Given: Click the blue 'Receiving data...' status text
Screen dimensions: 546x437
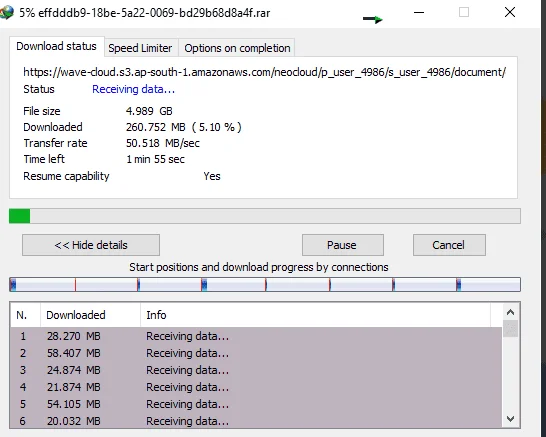Looking at the screenshot, I should (133, 89).
